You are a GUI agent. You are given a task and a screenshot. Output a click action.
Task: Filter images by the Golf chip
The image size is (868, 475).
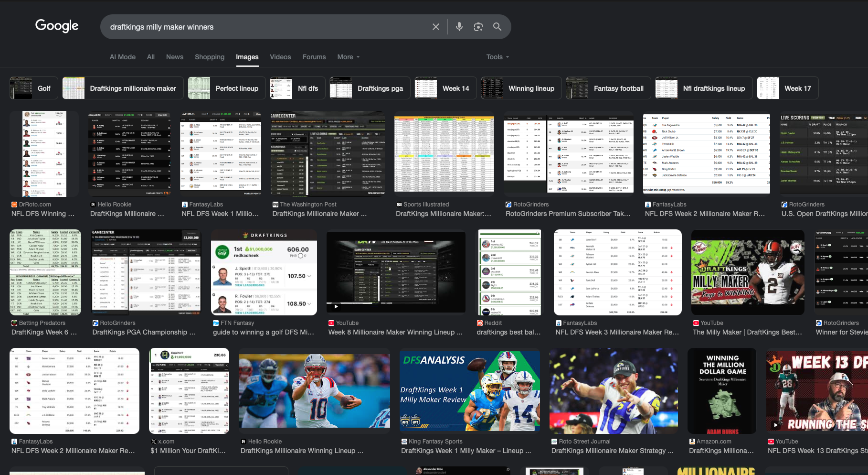pos(33,88)
